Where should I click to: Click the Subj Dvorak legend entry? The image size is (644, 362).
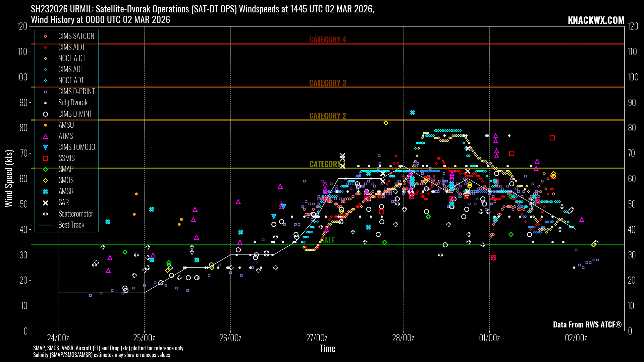[x=73, y=103]
